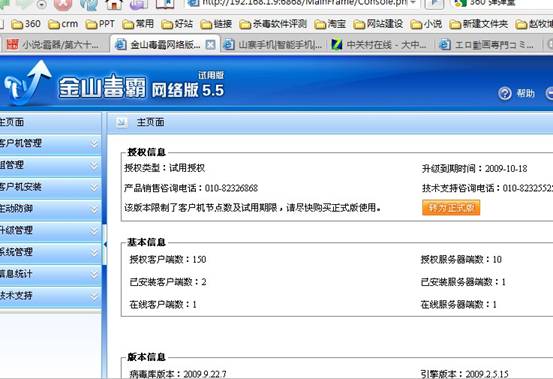
Task: Click the red stop button in toolbar
Action: coord(62,4)
